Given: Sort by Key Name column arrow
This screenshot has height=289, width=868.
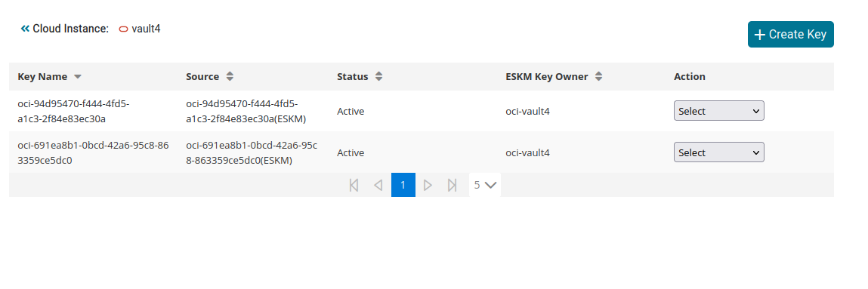Looking at the screenshot, I should coord(78,77).
